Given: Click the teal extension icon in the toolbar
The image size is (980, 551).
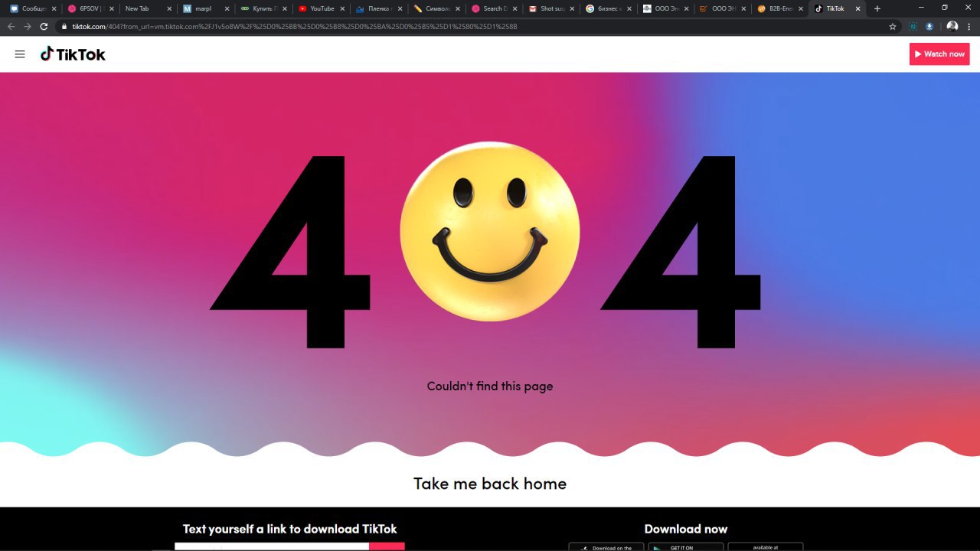Looking at the screenshot, I should pos(913,26).
